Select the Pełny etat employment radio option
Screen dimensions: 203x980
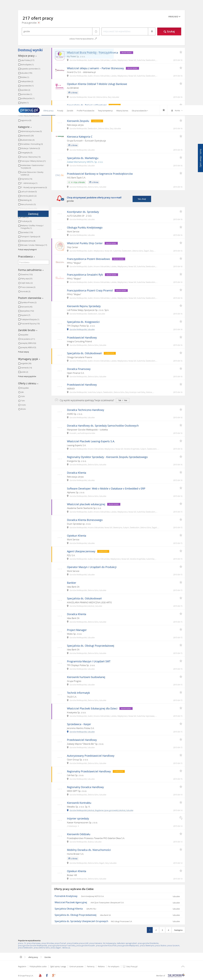(19, 279)
